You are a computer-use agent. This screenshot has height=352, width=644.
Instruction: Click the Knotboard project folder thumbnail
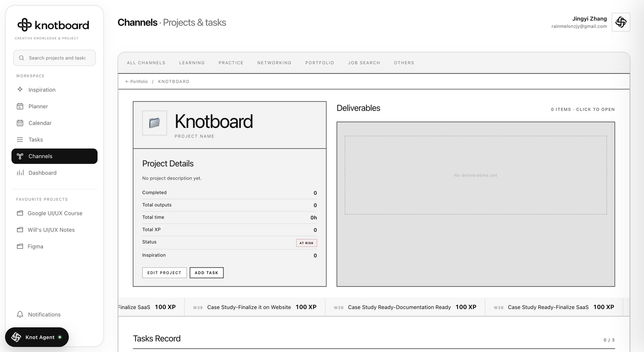155,123
